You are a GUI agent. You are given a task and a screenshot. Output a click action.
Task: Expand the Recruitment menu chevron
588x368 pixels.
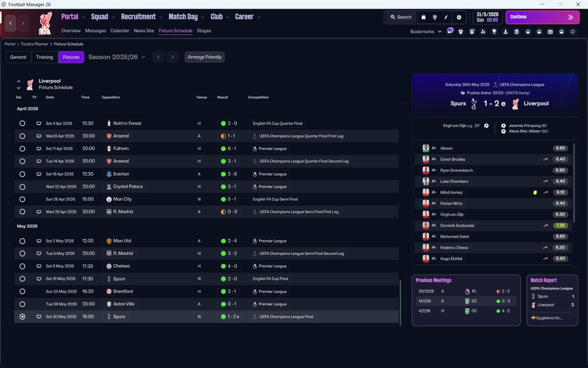pos(161,17)
